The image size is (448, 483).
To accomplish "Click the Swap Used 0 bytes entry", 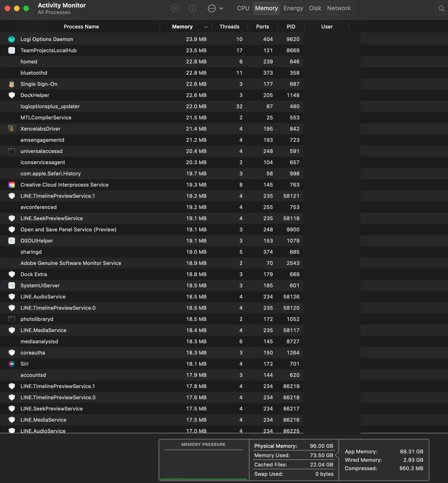I will (294, 474).
